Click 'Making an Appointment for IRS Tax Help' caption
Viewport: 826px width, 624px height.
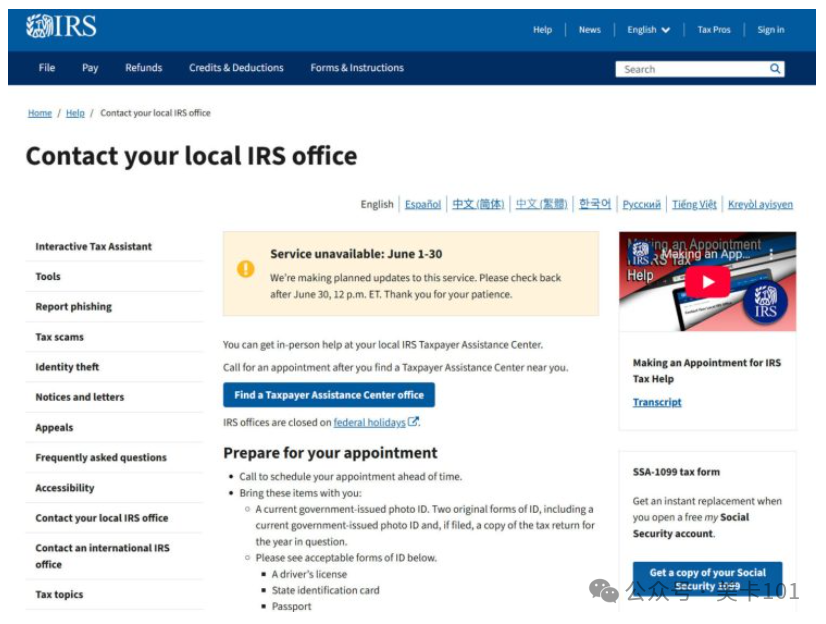[x=706, y=370]
